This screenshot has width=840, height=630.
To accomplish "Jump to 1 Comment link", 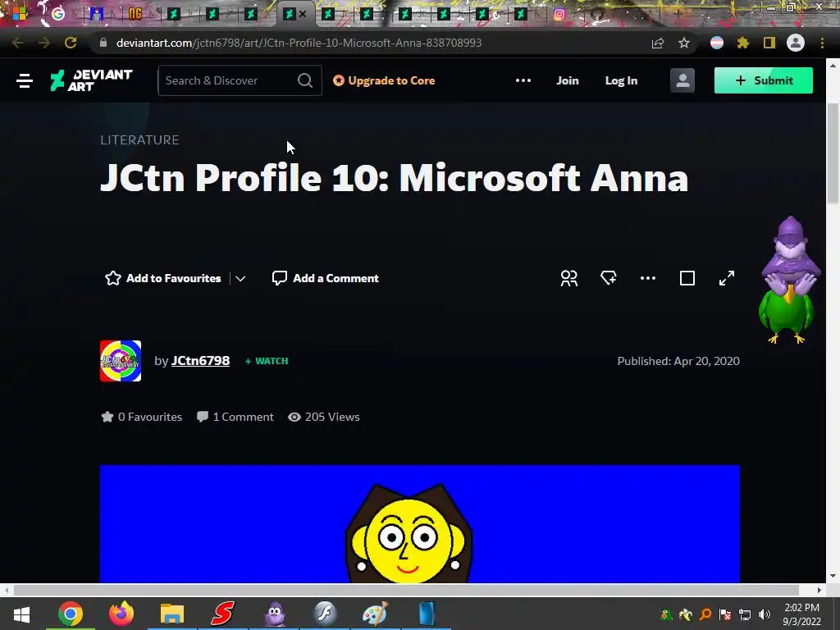I will 235,417.
